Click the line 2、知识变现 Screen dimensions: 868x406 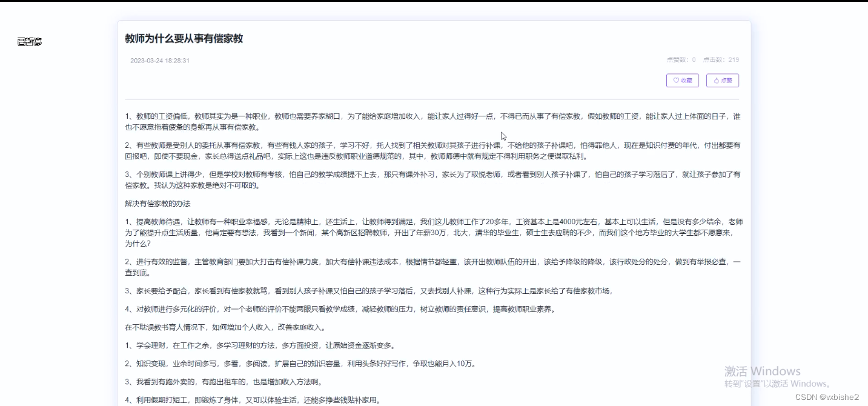click(x=300, y=364)
